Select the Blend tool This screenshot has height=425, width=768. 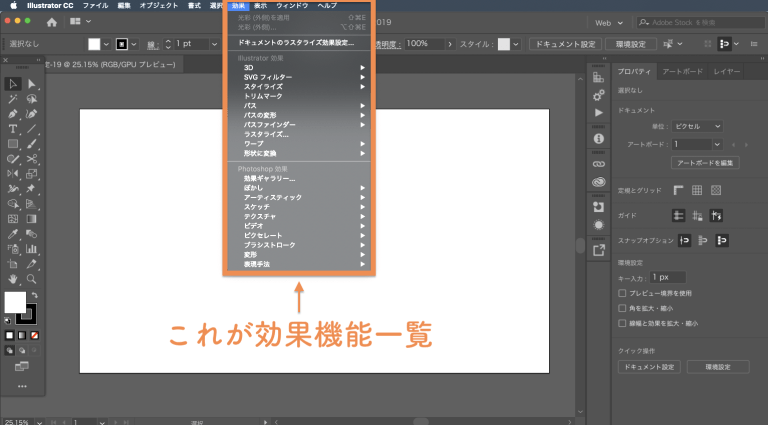coord(31,234)
